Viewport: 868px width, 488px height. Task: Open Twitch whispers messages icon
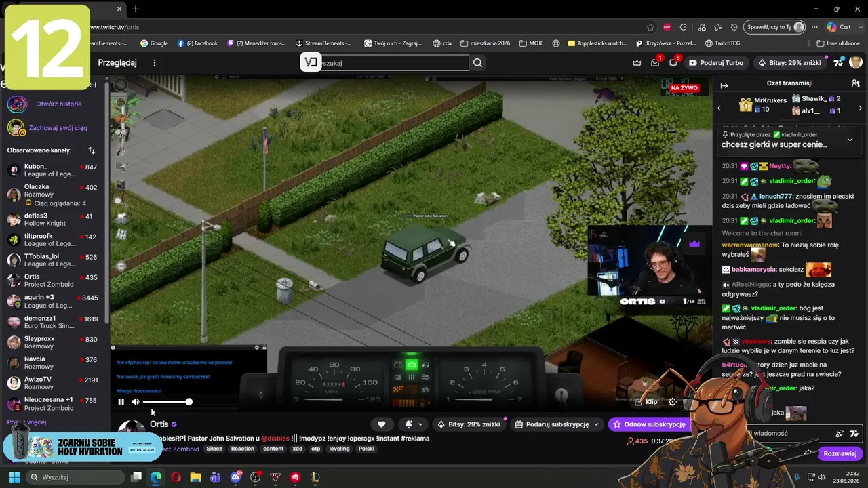(x=673, y=62)
